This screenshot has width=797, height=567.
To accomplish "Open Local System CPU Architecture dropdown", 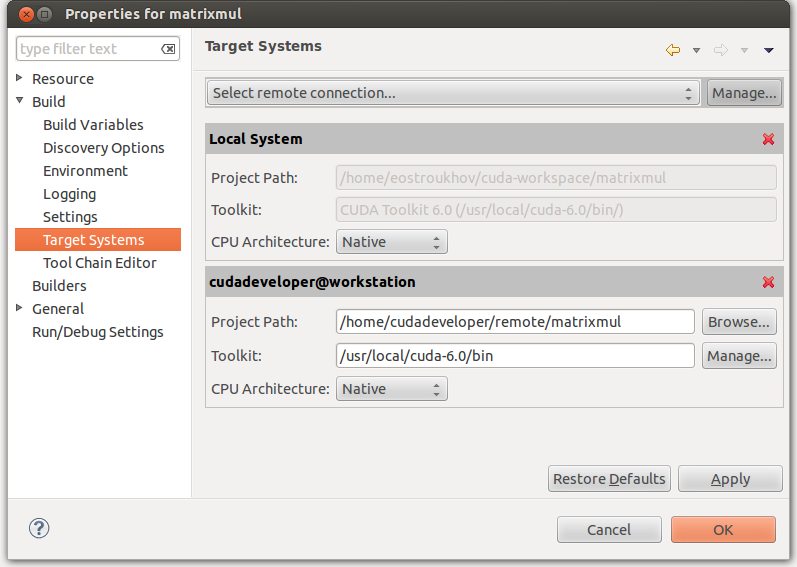I will [392, 242].
